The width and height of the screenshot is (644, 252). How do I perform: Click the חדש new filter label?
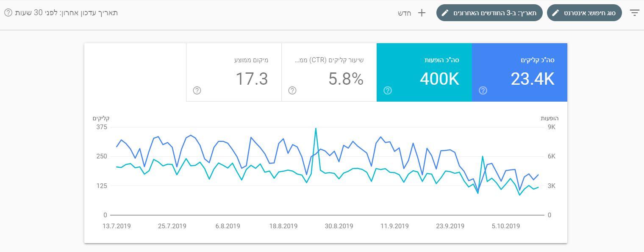click(405, 13)
